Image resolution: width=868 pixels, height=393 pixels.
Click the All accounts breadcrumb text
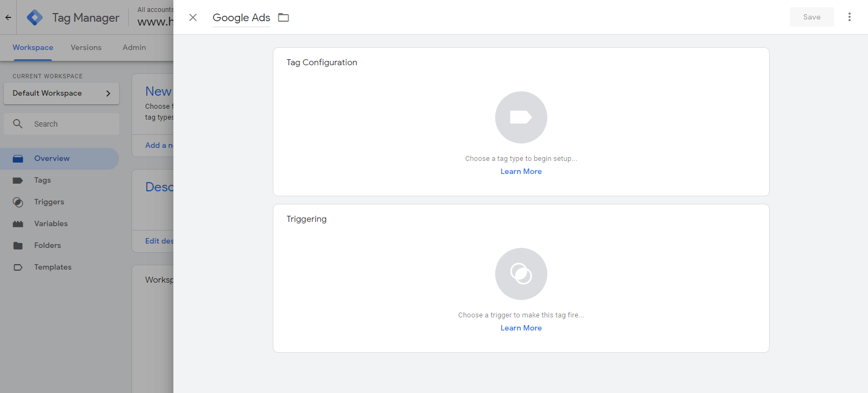click(x=155, y=10)
